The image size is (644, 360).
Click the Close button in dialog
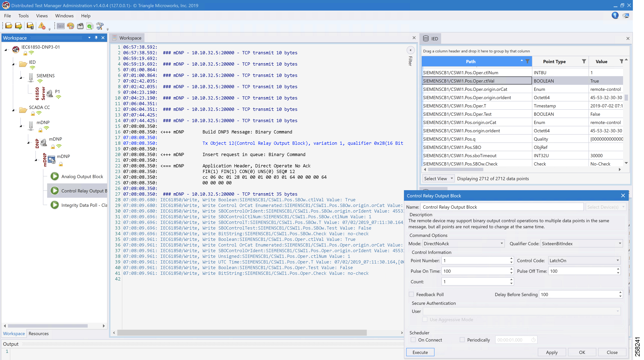coord(612,352)
